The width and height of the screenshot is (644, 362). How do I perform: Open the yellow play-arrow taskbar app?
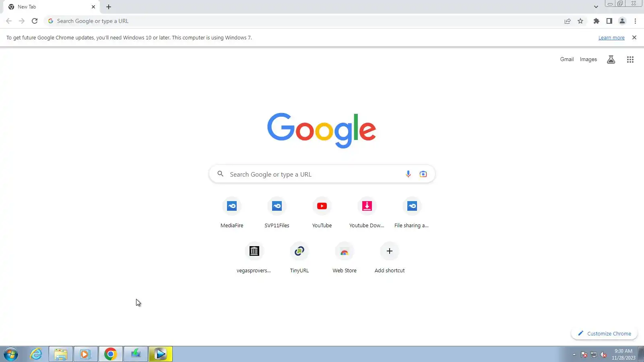pyautogui.click(x=161, y=354)
